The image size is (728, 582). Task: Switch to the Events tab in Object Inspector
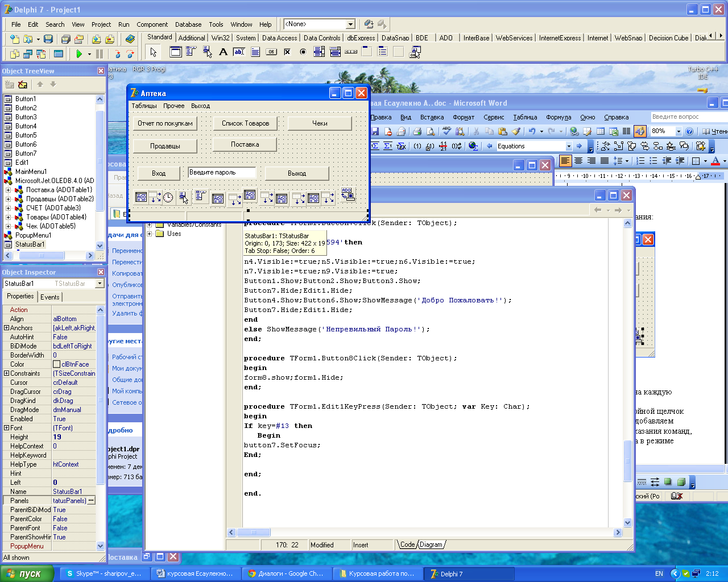coord(49,297)
